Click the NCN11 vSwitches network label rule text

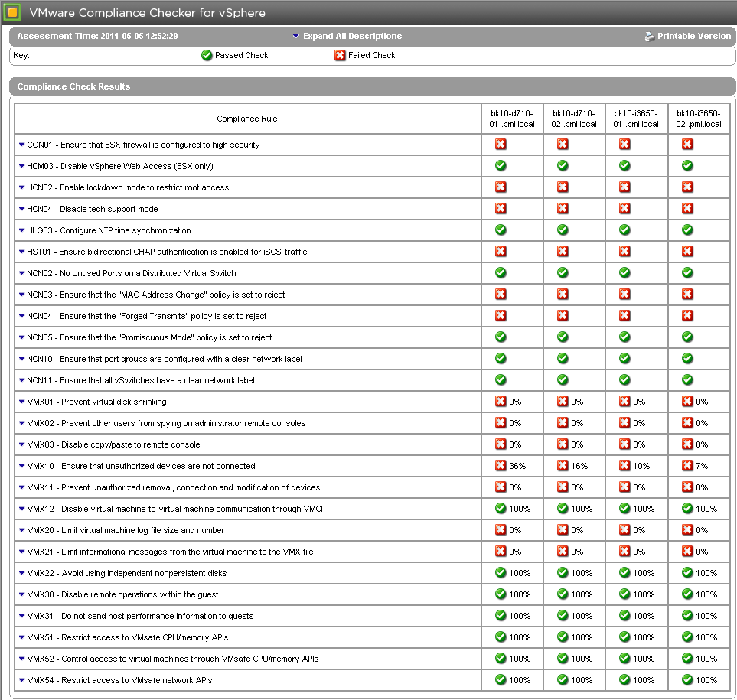tap(141, 380)
